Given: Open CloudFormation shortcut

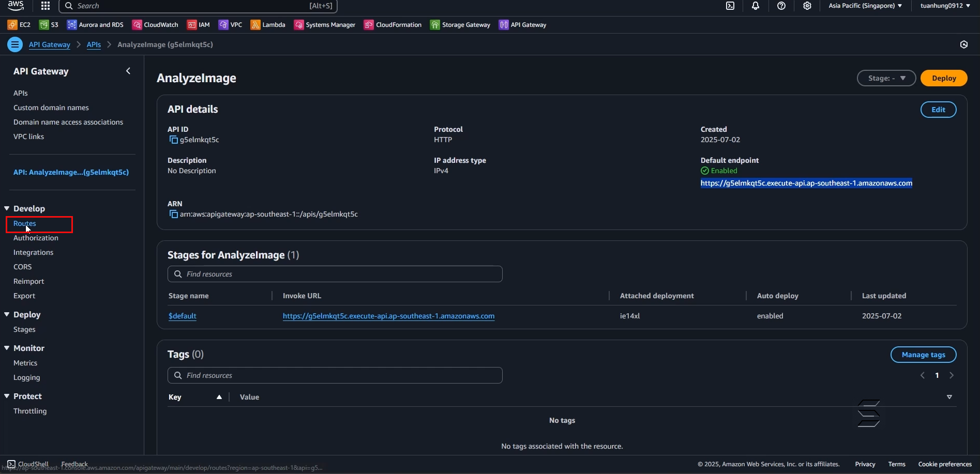Looking at the screenshot, I should tap(393, 25).
